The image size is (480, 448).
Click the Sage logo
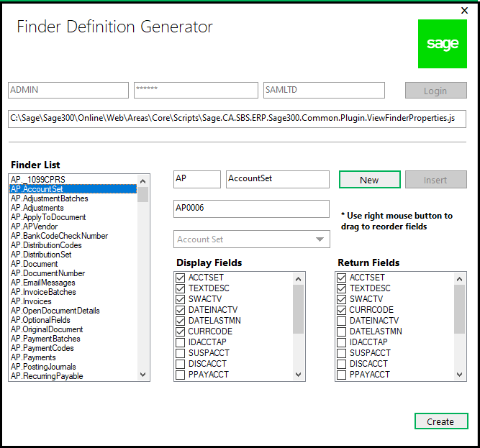pyautogui.click(x=443, y=44)
